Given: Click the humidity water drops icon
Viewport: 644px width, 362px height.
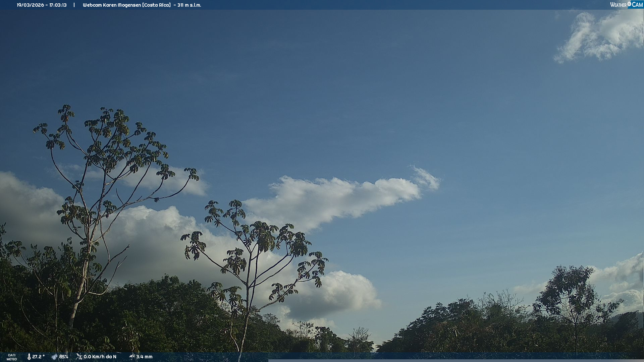Looking at the screenshot, I should [54, 357].
